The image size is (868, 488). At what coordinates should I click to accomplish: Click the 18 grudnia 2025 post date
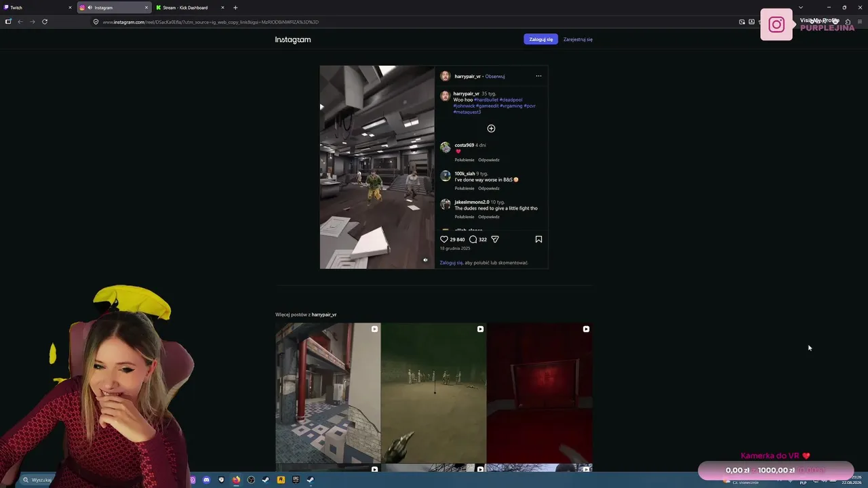click(x=455, y=248)
